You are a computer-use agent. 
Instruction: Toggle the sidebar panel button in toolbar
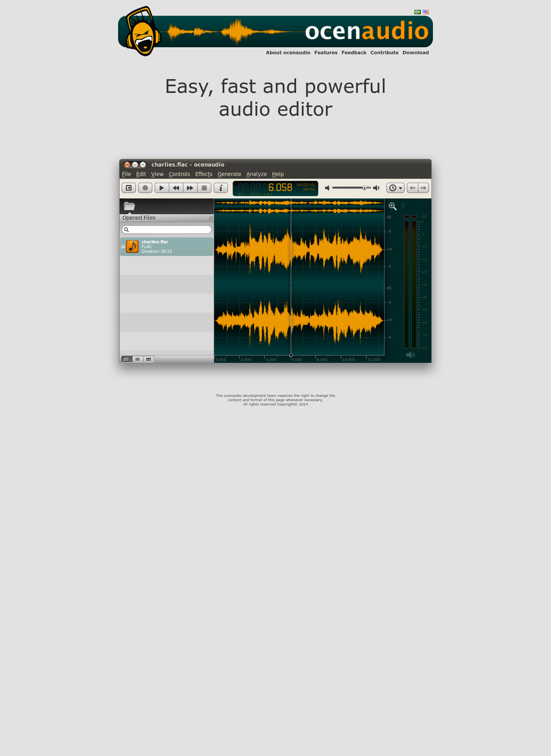(129, 188)
